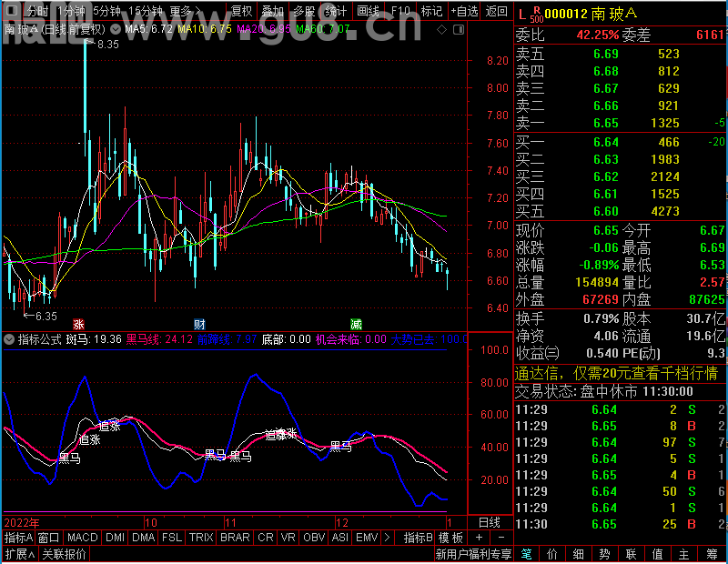Open the 关联报价 related quotes
Image resolution: width=728 pixels, height=564 pixels.
64,554
